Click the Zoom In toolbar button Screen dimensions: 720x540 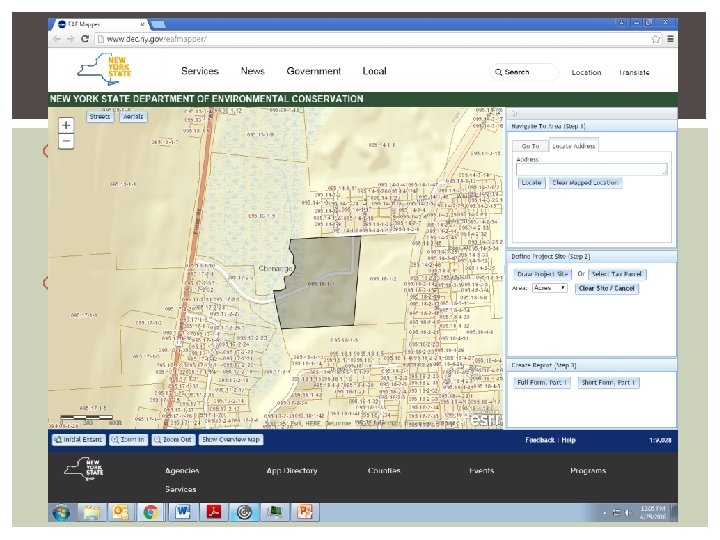129,440
